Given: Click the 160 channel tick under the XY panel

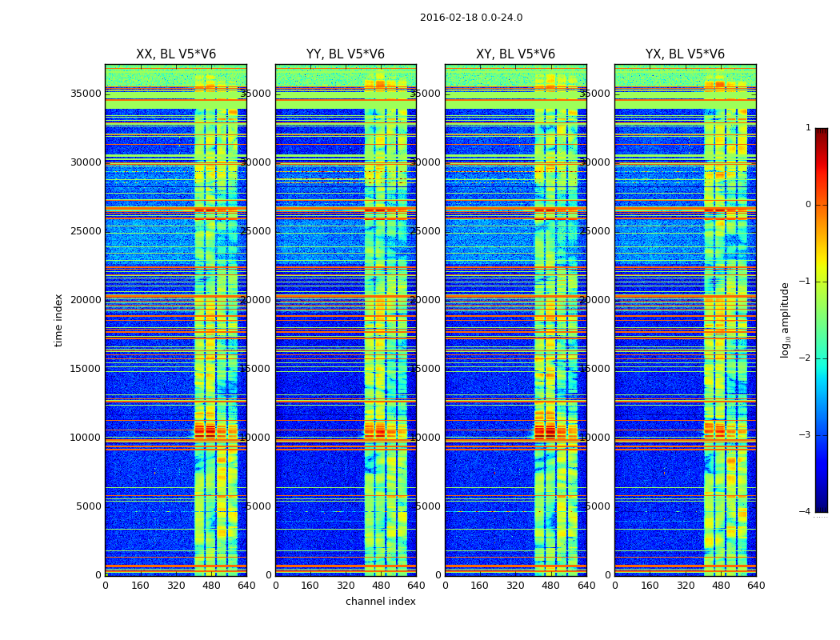Looking at the screenshot, I should point(479,586).
